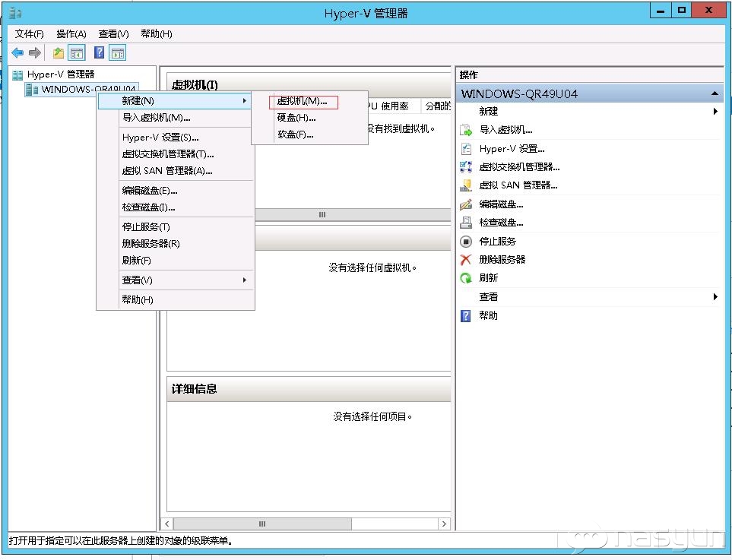732x560 pixels.
Task: Choose 新建(N) in the context menu
Action: [176, 101]
